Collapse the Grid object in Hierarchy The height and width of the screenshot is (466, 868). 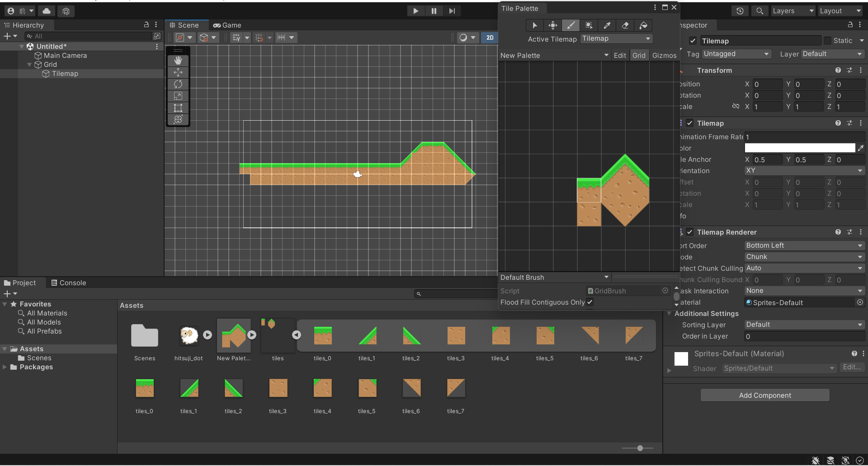point(30,65)
